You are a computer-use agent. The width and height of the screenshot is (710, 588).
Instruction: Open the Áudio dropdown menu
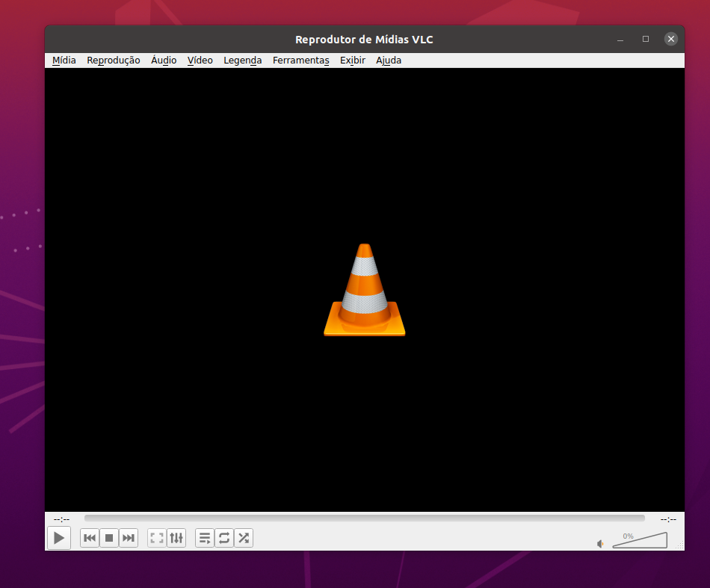[164, 61]
